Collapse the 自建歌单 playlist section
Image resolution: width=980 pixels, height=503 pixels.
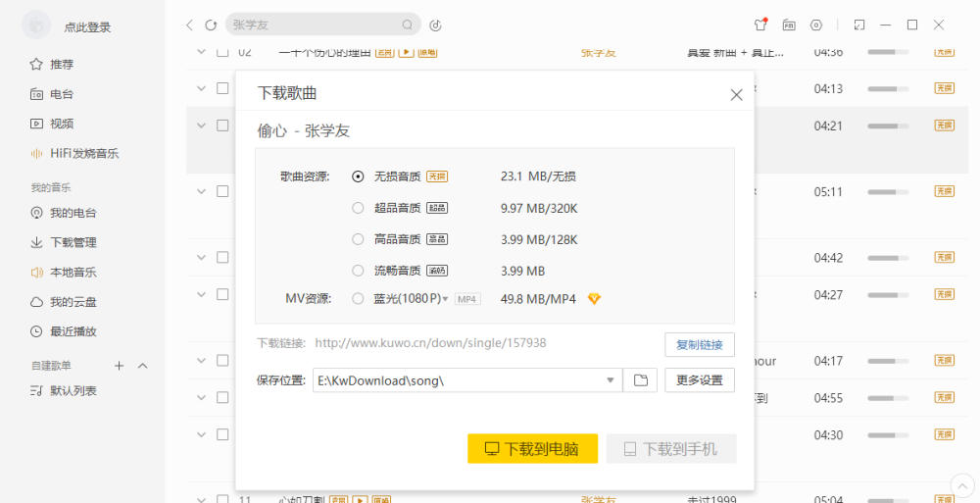coord(142,366)
